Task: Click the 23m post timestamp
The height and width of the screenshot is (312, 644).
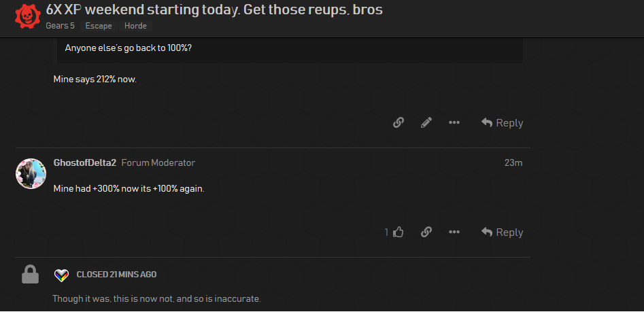Action: (x=513, y=162)
